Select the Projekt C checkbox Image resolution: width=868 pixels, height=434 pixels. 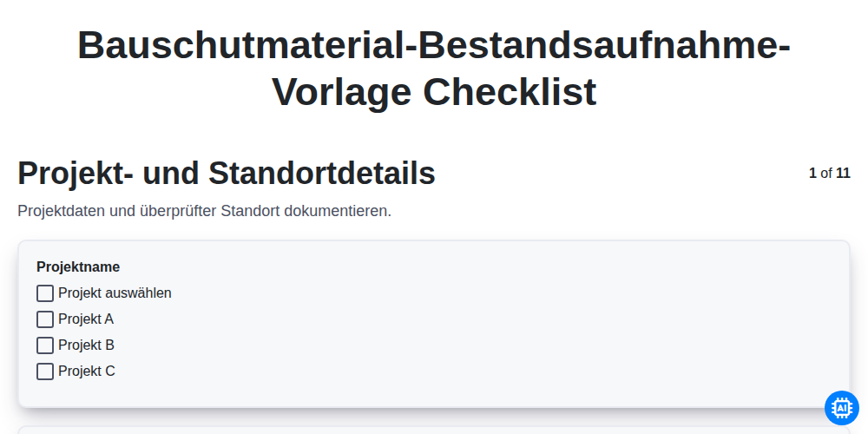tap(45, 372)
